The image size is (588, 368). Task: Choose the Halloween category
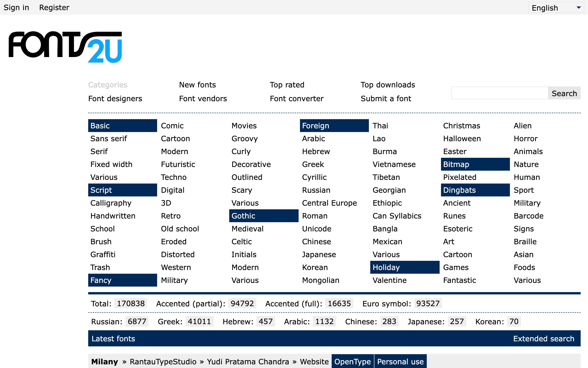(x=462, y=138)
